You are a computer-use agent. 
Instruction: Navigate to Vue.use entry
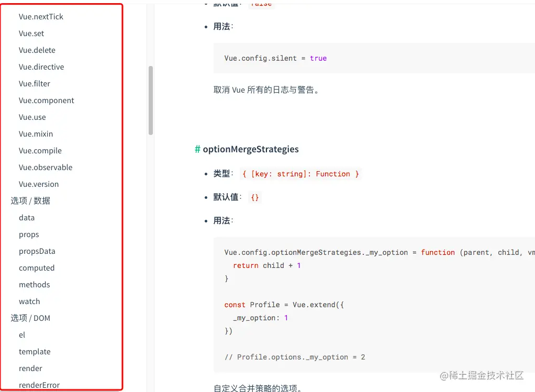coord(32,117)
